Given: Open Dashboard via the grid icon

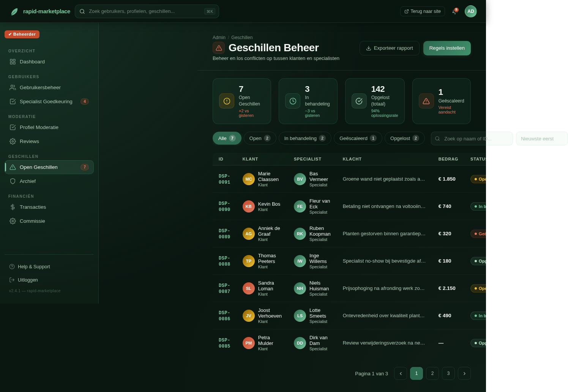Looking at the screenshot, I should [x=13, y=61].
